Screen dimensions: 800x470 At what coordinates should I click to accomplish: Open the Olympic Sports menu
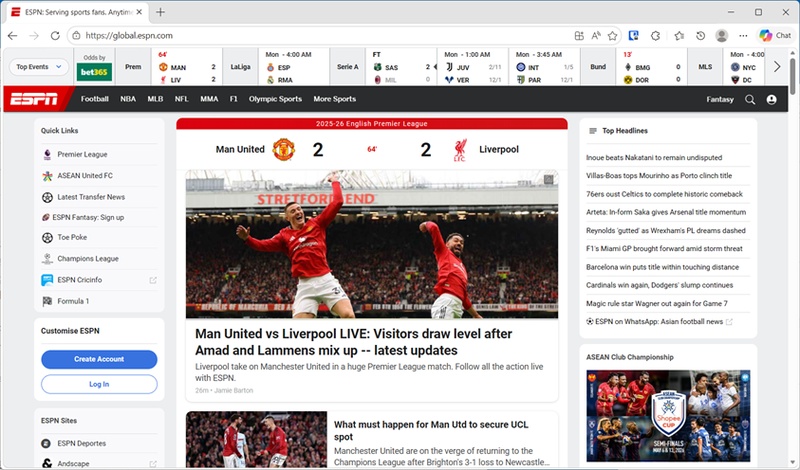[276, 99]
